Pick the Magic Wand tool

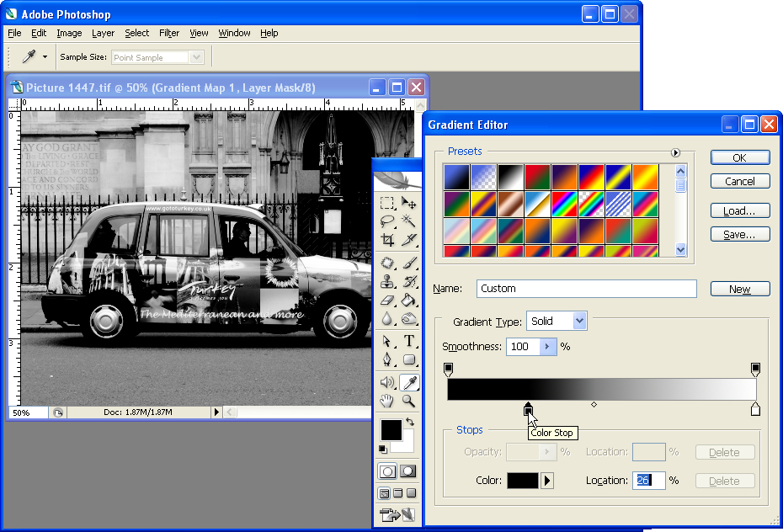point(409,221)
